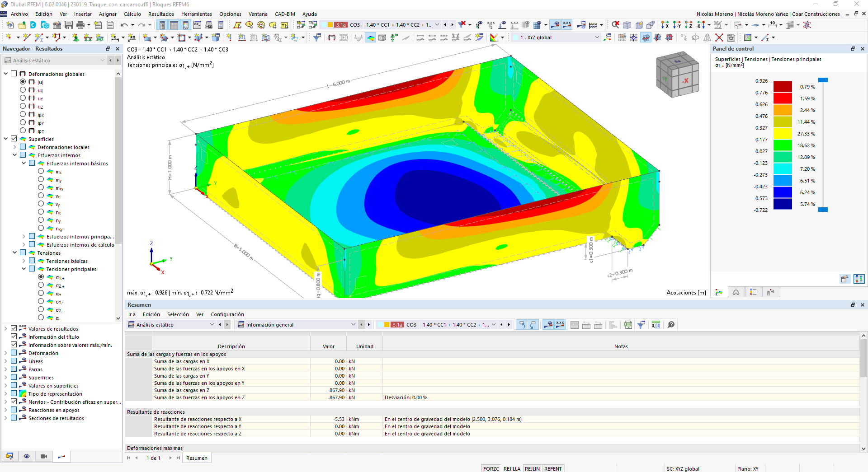Image resolution: width=868 pixels, height=472 pixels.
Task: Select the Resumen tab at bottom
Action: (197, 458)
